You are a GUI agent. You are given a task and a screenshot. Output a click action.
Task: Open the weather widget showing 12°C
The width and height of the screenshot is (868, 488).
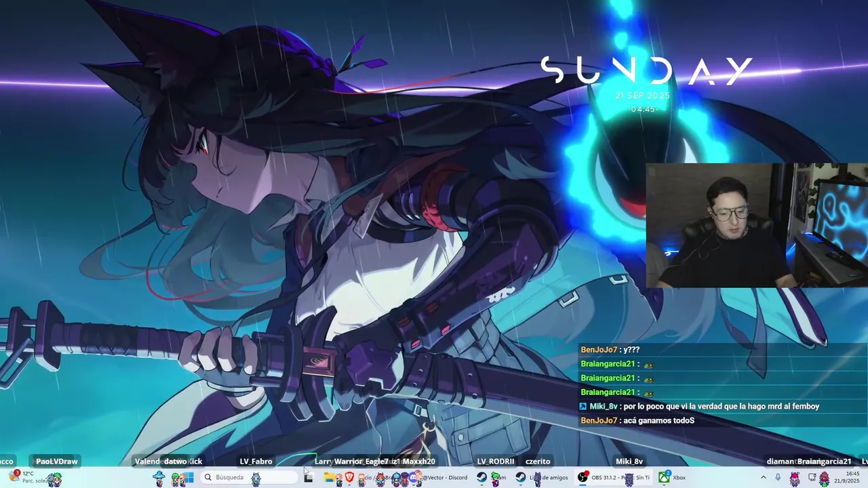tap(28, 477)
